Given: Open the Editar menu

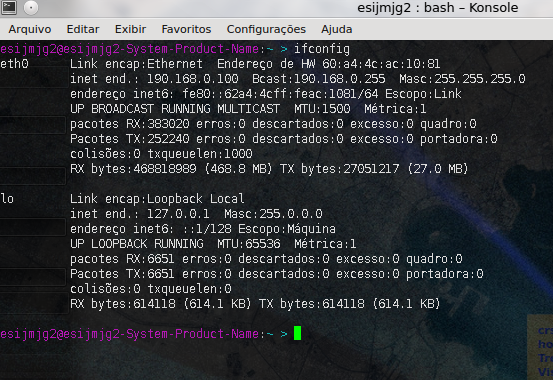Looking at the screenshot, I should (x=83, y=29).
